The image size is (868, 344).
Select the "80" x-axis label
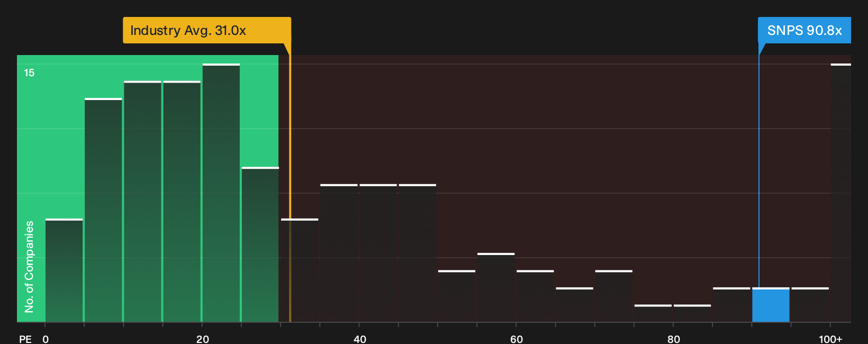tap(674, 339)
